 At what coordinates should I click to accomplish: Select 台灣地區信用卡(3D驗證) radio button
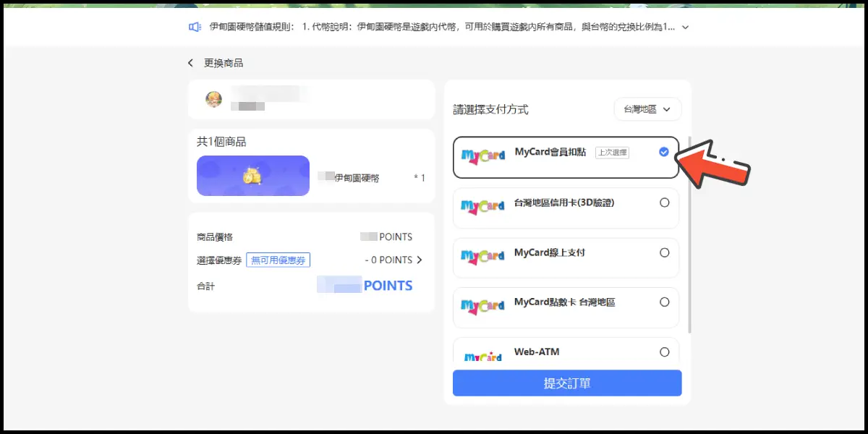[x=664, y=203]
